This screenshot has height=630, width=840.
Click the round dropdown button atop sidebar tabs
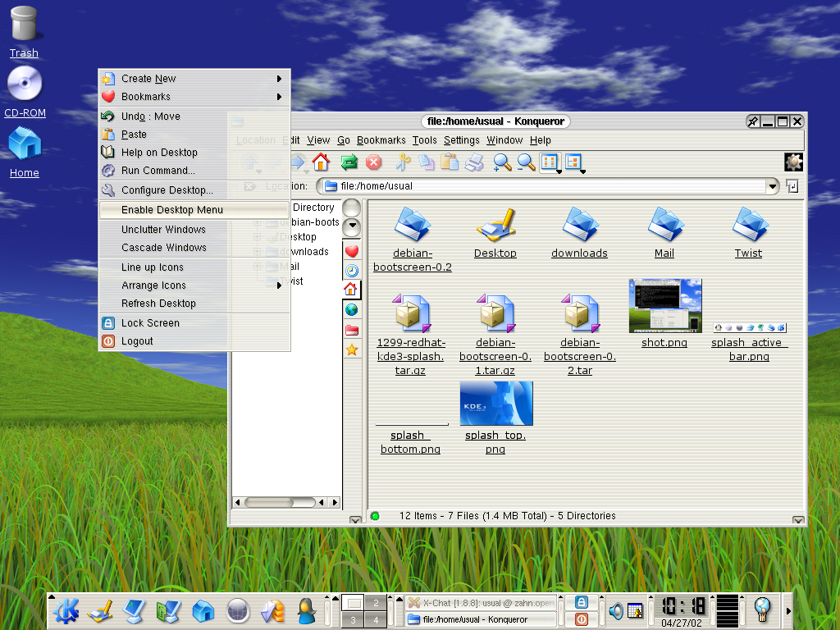[351, 227]
